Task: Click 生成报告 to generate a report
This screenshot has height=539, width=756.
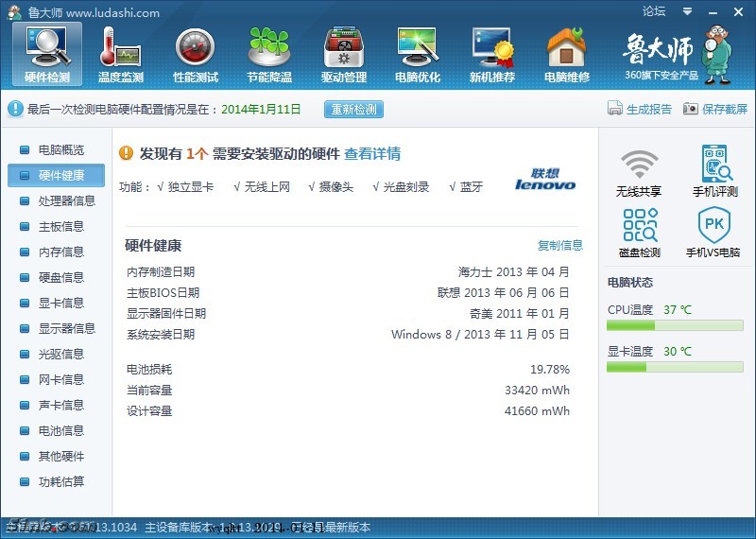Action: [640, 110]
